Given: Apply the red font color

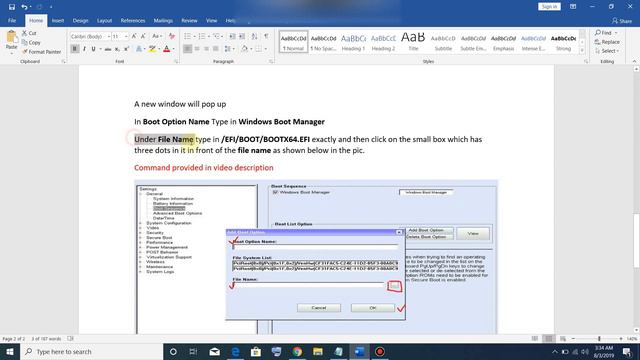Looking at the screenshot, I should coord(167,49).
